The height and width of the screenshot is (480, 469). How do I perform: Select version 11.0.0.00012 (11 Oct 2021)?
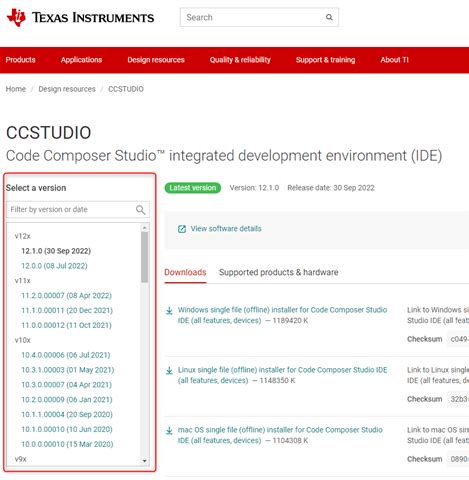click(66, 325)
